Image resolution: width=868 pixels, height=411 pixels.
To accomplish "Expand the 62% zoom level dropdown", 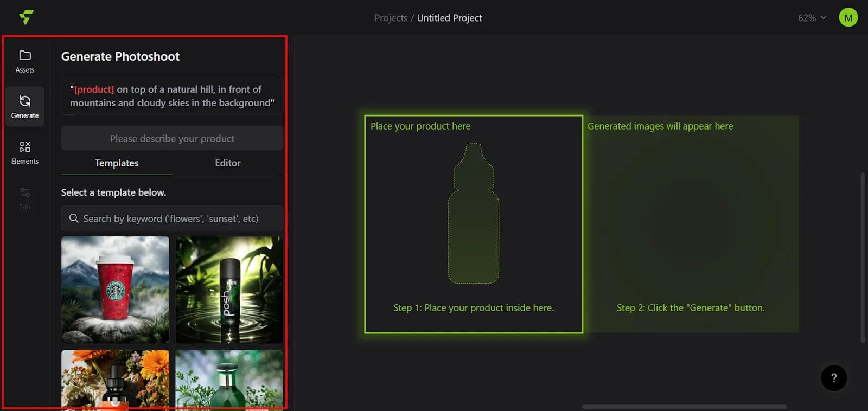I will point(812,18).
